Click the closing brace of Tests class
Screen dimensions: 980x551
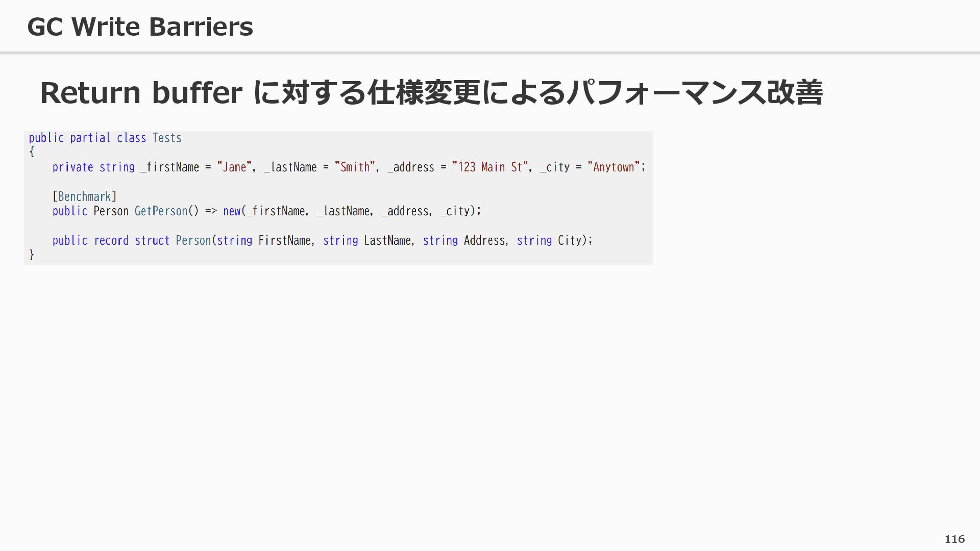[x=32, y=255]
